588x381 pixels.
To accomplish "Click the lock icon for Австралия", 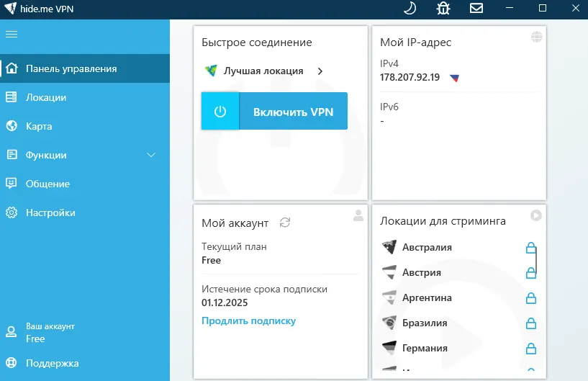I will (531, 247).
